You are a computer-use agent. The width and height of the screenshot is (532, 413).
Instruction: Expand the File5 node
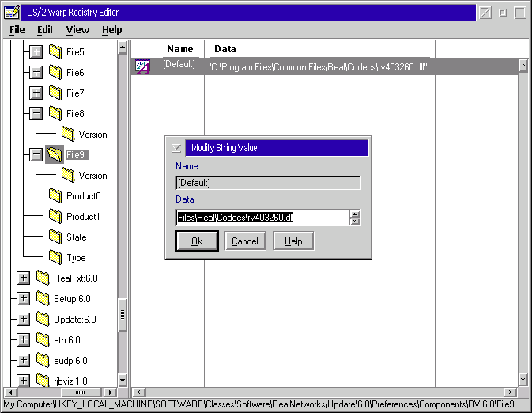tap(36, 51)
